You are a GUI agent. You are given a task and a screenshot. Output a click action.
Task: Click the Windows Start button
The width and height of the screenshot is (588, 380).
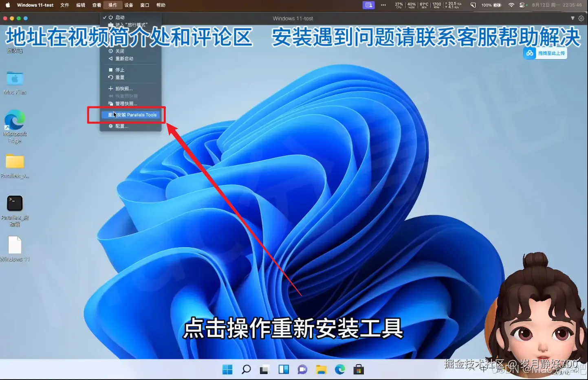click(227, 369)
